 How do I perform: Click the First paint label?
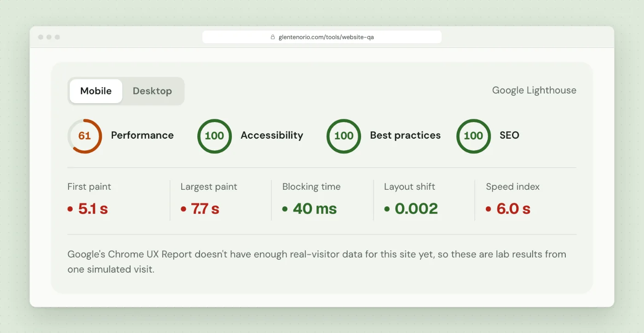89,187
